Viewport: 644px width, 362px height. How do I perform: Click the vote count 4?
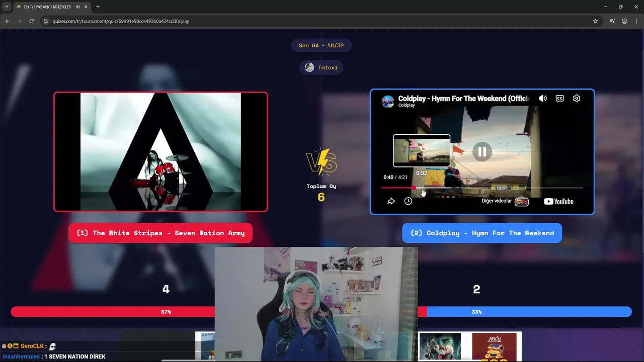click(x=166, y=289)
